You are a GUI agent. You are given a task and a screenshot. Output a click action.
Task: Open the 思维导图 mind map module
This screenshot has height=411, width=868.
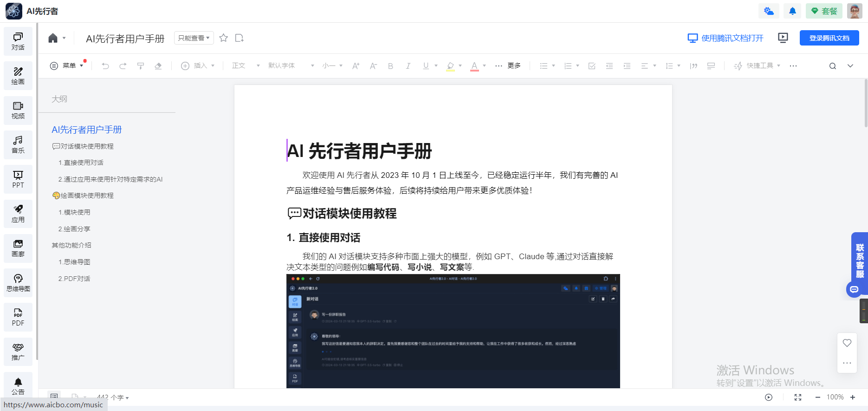pyautogui.click(x=18, y=283)
